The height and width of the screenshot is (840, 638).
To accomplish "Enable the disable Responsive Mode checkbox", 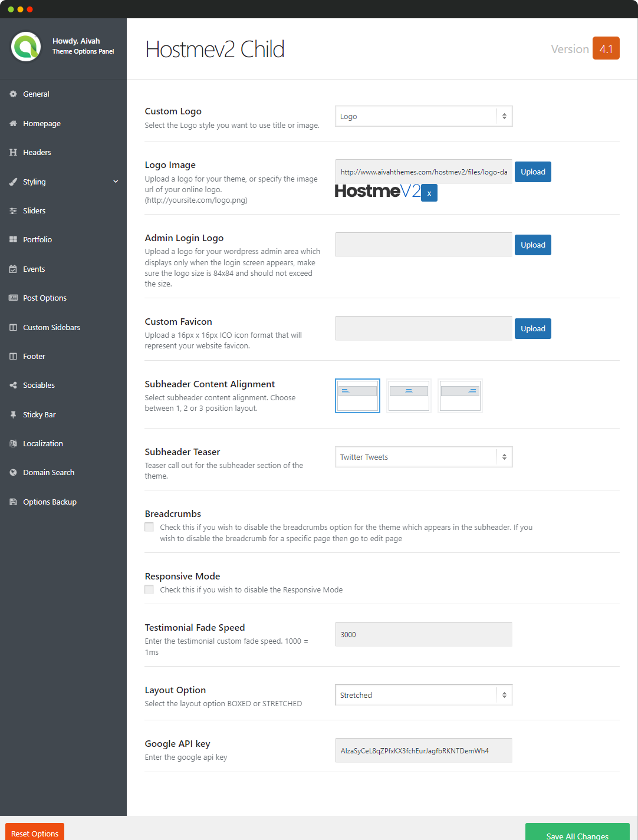I will click(150, 590).
